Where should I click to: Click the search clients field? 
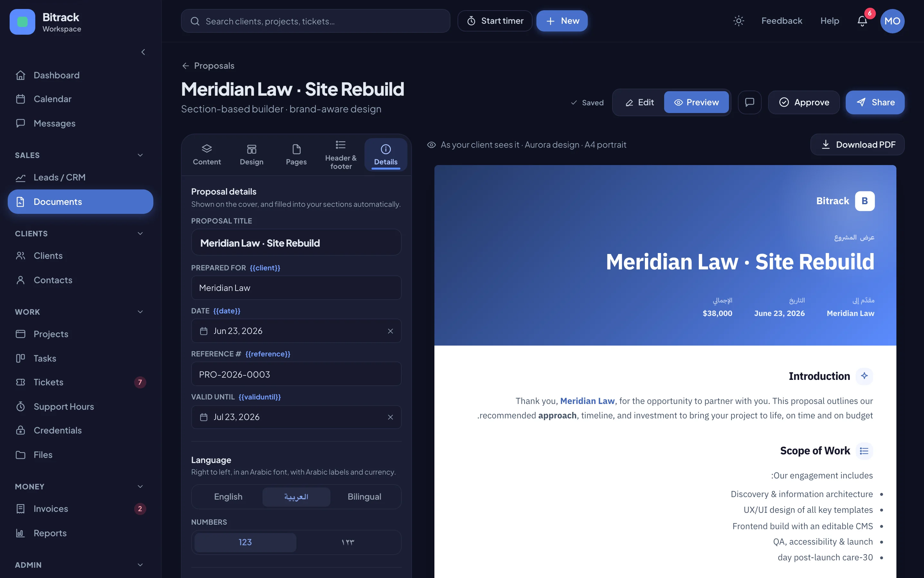point(315,21)
